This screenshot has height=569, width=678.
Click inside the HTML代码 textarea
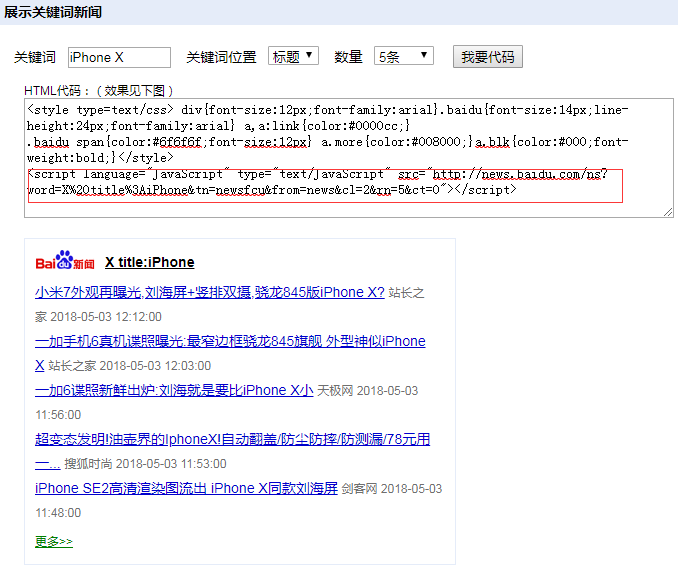point(349,158)
